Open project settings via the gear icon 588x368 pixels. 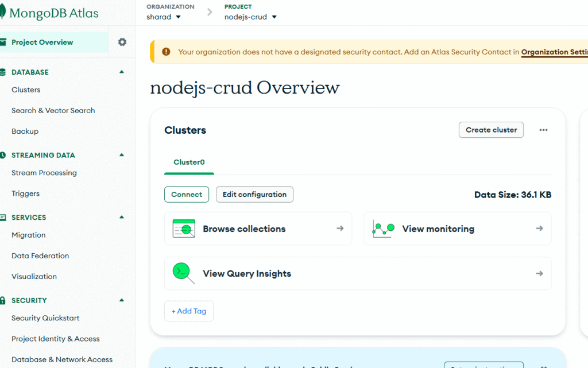(x=121, y=42)
